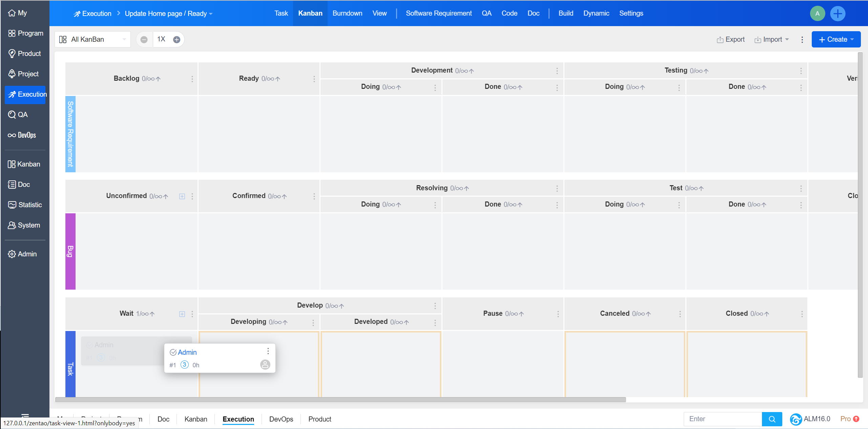Open search with magnifier button
Image resolution: width=868 pixels, height=429 pixels.
772,419
